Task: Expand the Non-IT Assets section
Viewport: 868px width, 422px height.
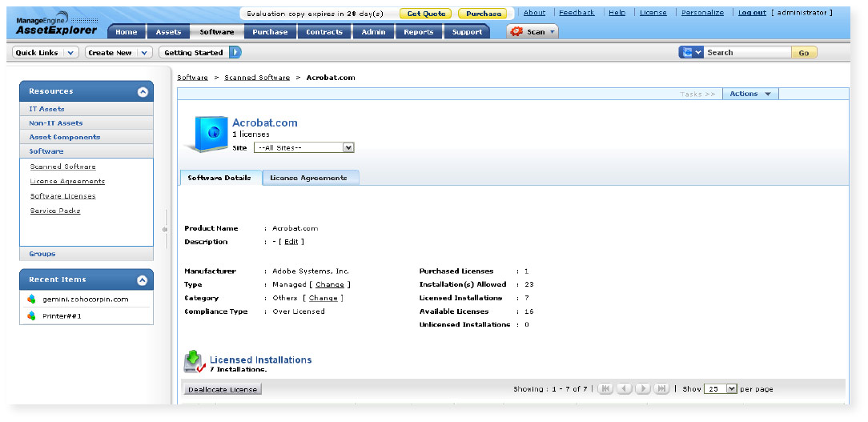Action: click(x=86, y=123)
